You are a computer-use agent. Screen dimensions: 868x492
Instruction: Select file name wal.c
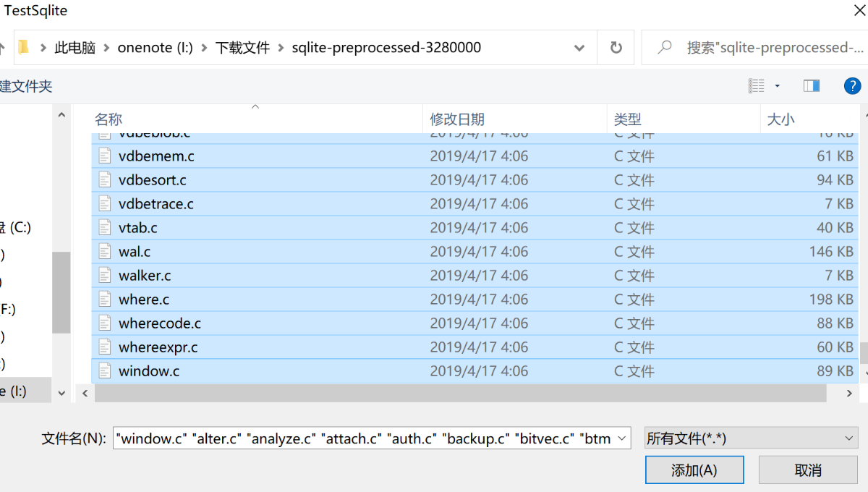[135, 251]
